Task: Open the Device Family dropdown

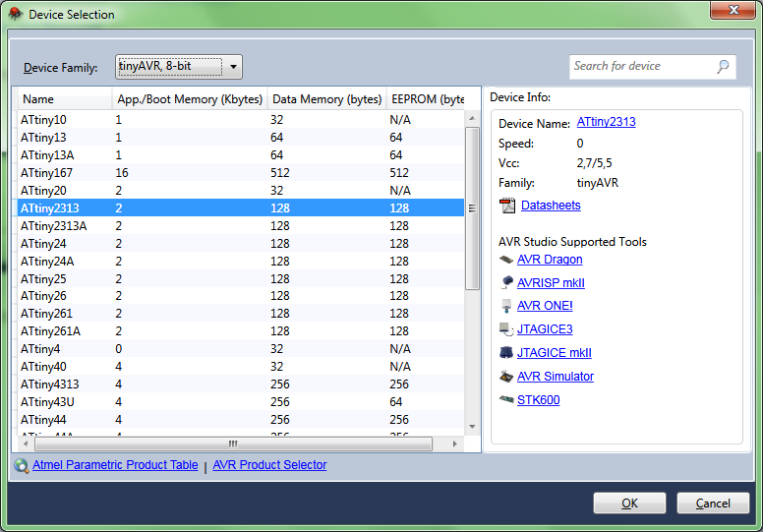Action: (x=179, y=67)
